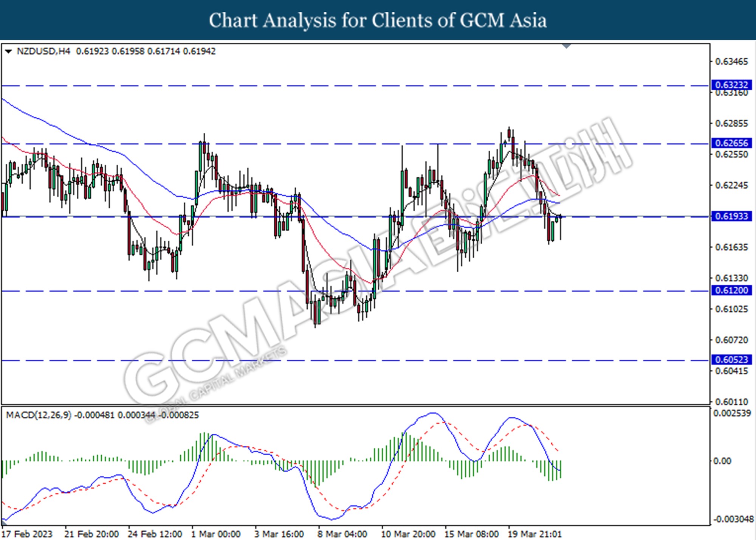Click the 24 Feb 12:00 time label
Image resolution: width=756 pixels, height=540 pixels.
coord(155,534)
